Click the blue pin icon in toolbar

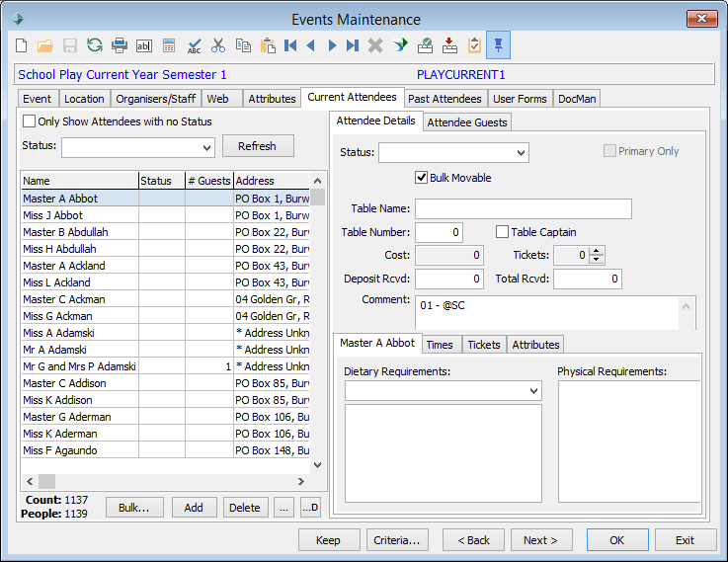(x=498, y=45)
